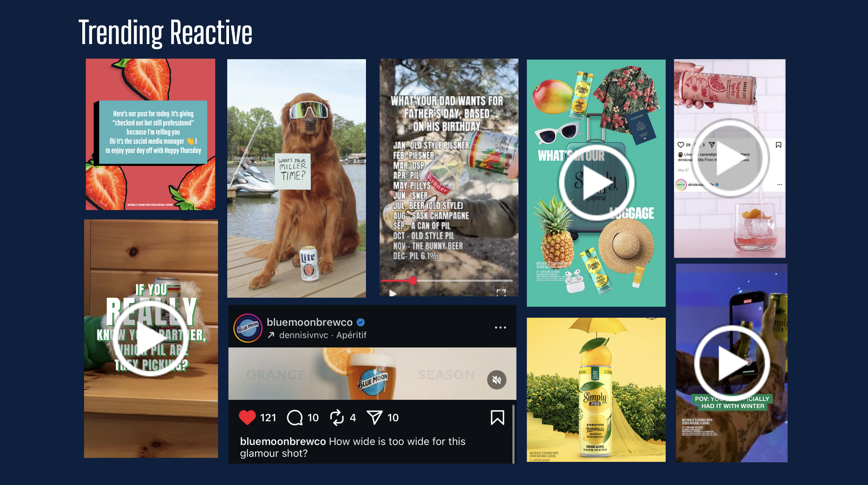This screenshot has width=868, height=485.
Task: Click the red heart like icon
Action: pos(247,417)
